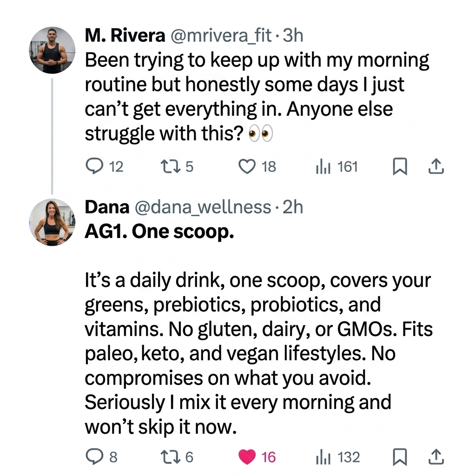The image size is (476, 476).
Task: Bookmark M. Rivera's tweet
Action: 400,166
